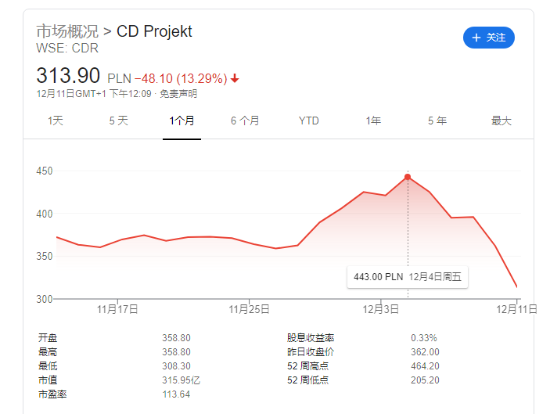Viewport: 550px width, 414px height.
Task: Click the 股息收益率 value 0.33%
Action: click(x=424, y=338)
